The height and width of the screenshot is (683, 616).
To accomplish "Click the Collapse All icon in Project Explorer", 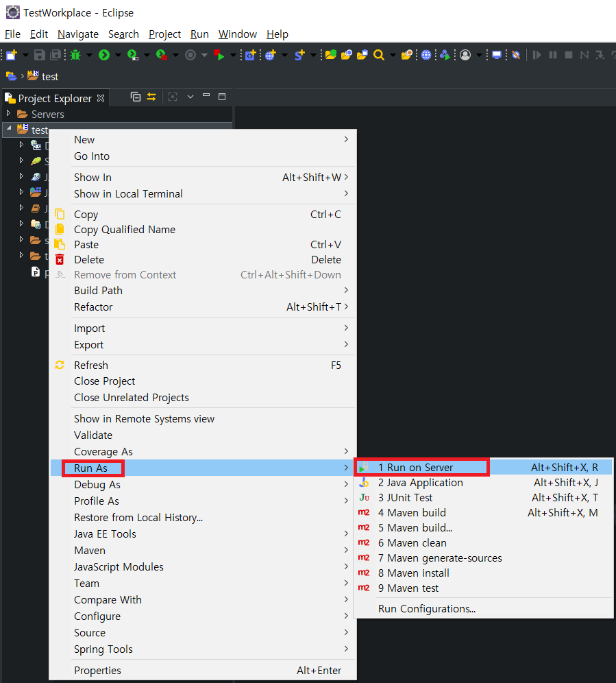I will pos(136,97).
